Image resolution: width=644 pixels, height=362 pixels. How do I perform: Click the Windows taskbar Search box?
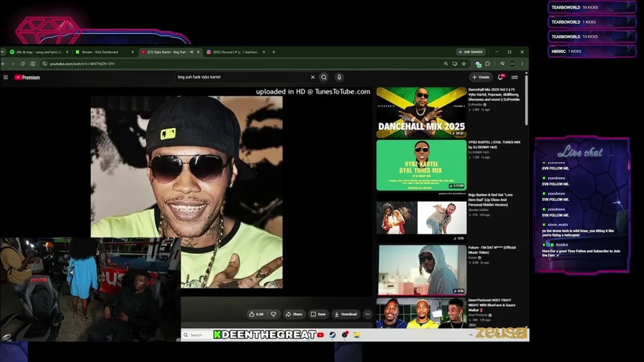(x=196, y=335)
